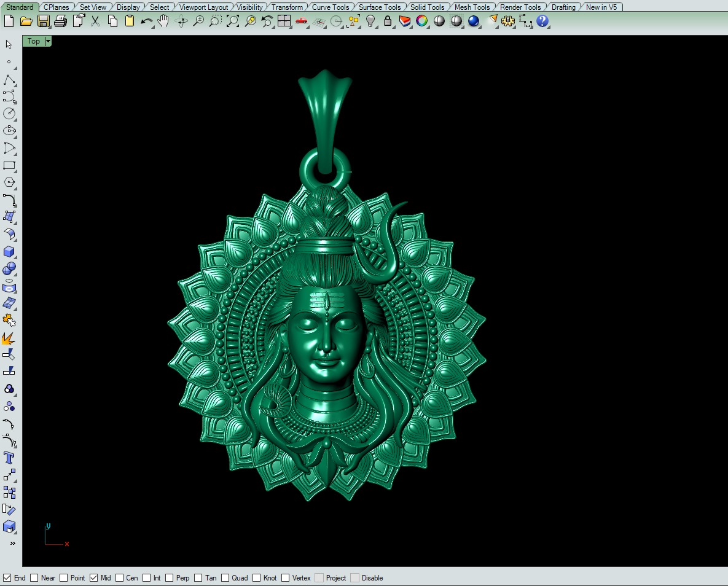Click the blue Render sphere icon
This screenshot has height=586, width=728.
[x=473, y=21]
